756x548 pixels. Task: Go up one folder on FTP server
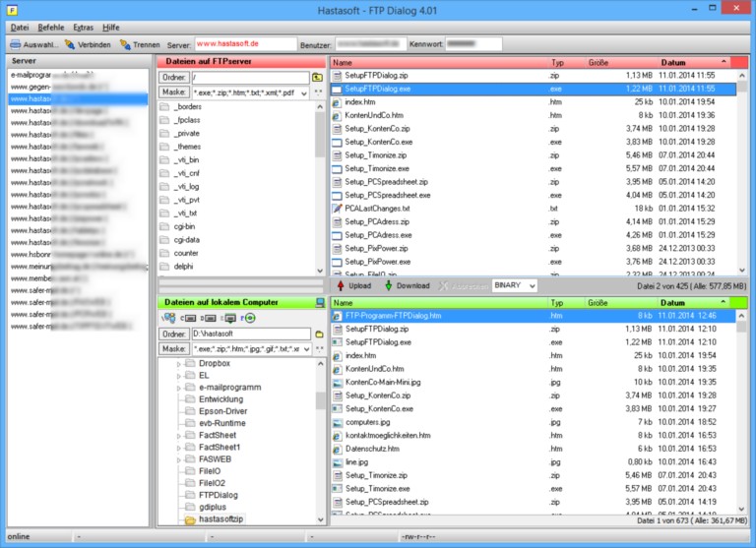point(318,77)
